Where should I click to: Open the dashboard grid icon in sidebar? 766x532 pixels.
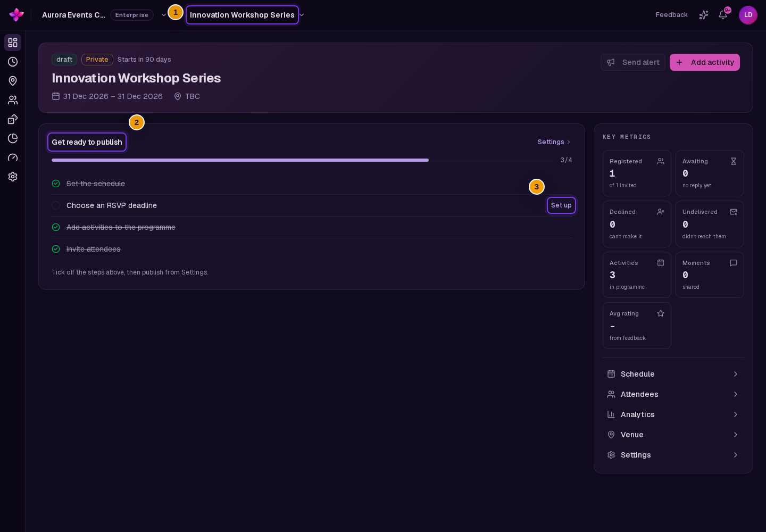click(x=13, y=43)
